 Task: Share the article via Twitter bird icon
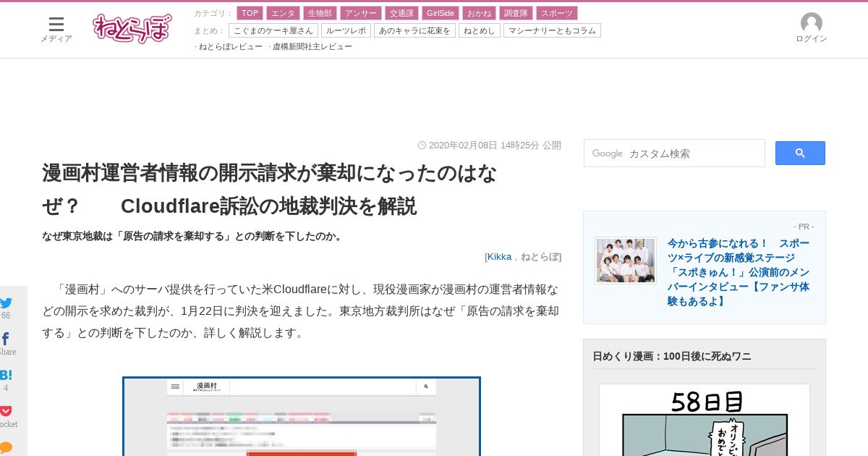(6, 303)
